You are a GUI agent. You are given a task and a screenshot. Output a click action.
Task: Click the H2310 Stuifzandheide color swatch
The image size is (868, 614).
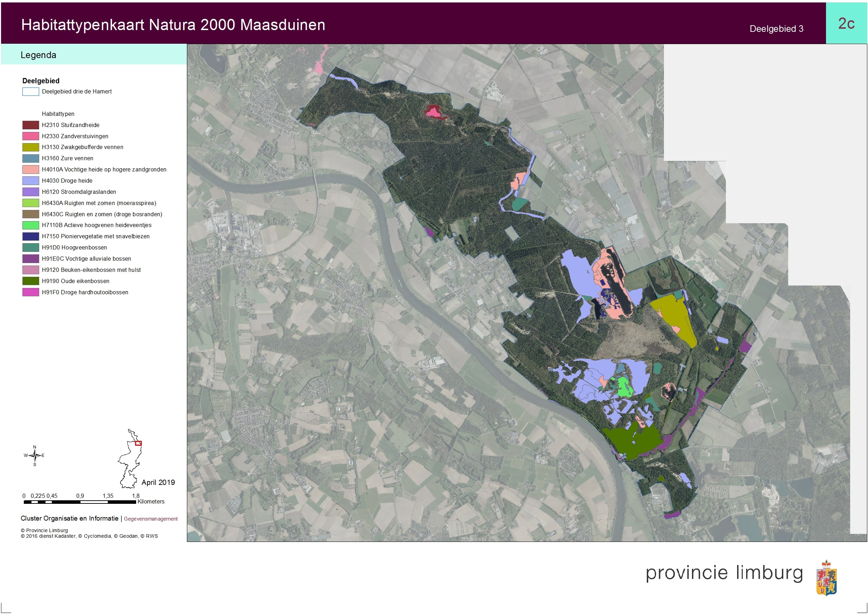31,125
